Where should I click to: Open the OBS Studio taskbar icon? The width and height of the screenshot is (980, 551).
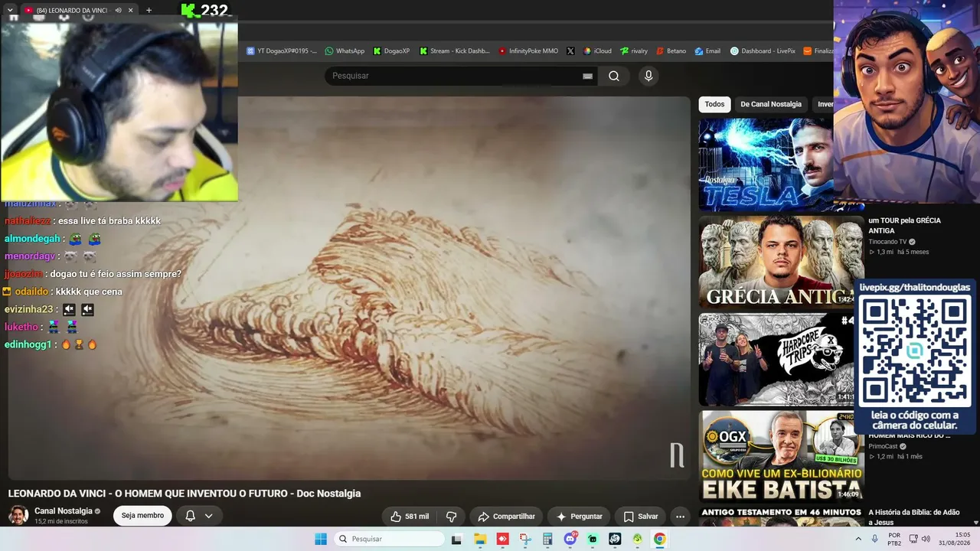[x=615, y=539]
